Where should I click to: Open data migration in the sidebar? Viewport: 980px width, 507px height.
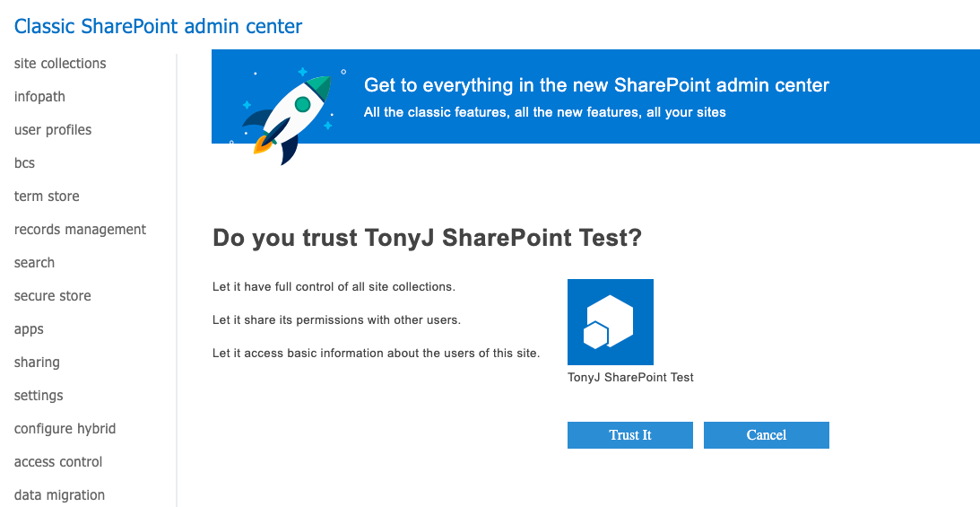click(59, 494)
